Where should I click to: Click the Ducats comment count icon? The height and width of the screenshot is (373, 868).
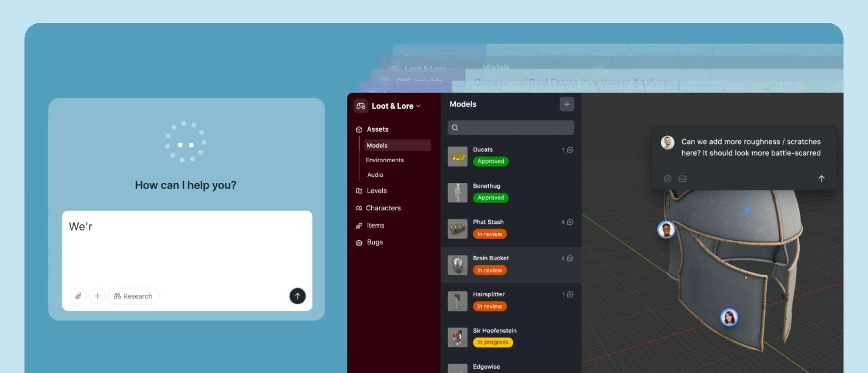[570, 150]
